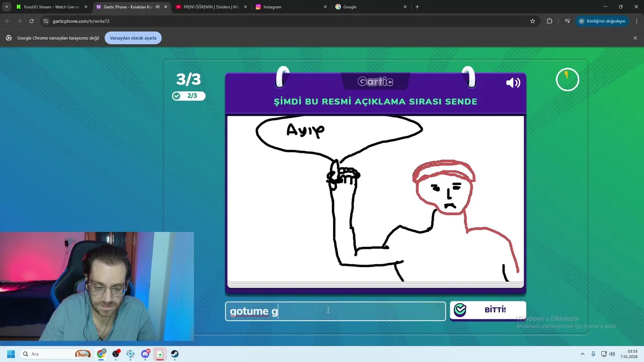Open the tab search dropdown arrow
Image resolution: width=644 pixels, height=362 pixels.
click(x=7, y=7)
